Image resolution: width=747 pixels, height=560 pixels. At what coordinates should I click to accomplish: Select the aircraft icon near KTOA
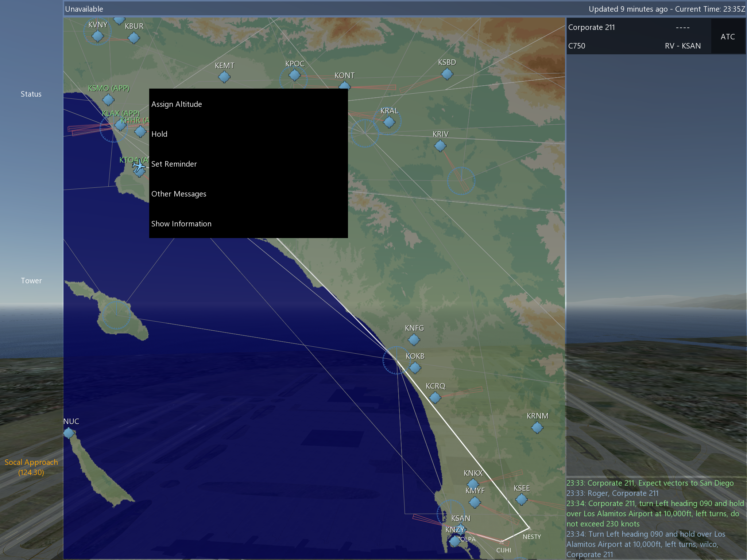pos(139,166)
